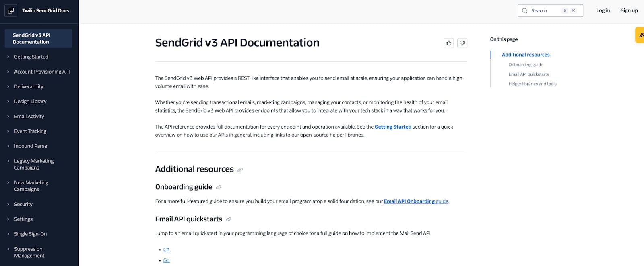The height and width of the screenshot is (266, 644).
Task: Go to Event Tracking in sidebar
Action: 30,131
